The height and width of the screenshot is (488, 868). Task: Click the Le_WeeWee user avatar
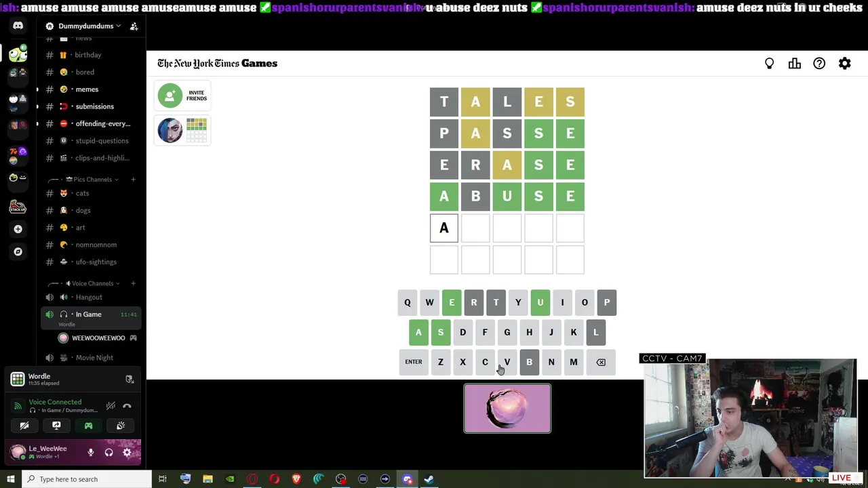(x=18, y=451)
